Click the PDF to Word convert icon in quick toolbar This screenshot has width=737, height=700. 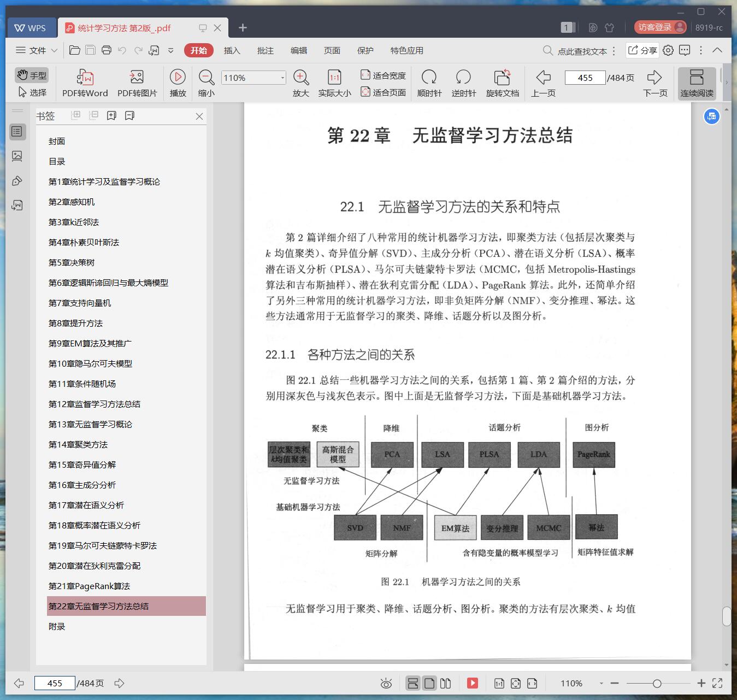tap(154, 50)
